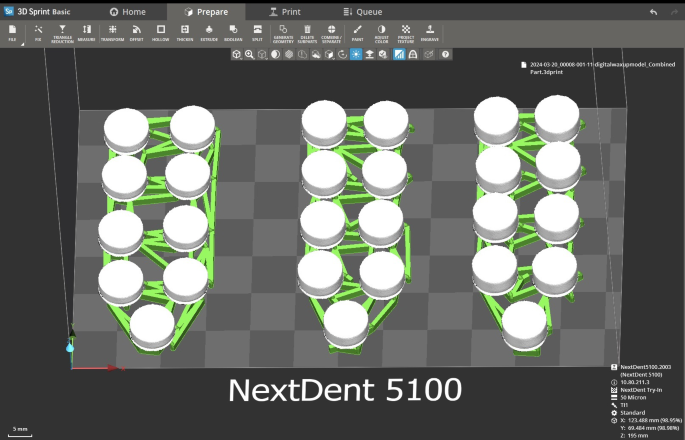Click the zoom magnifier view icon

pos(249,55)
